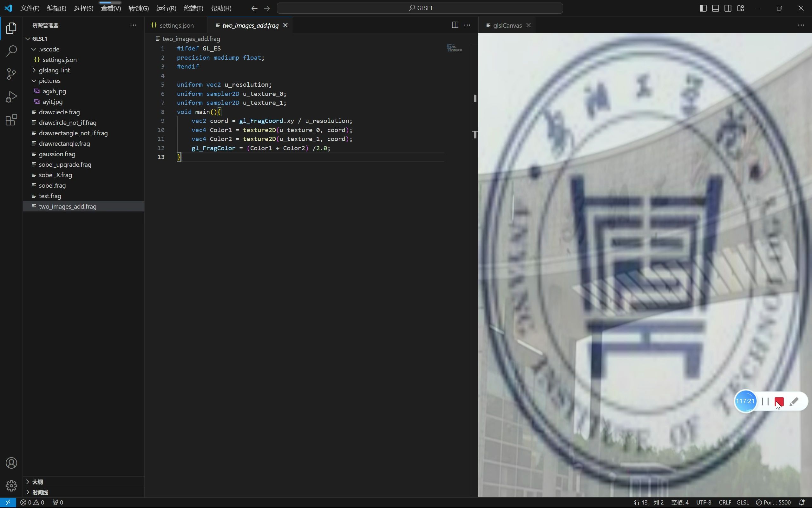The width and height of the screenshot is (812, 508).
Task: Click the editor minimap preview
Action: tap(455, 48)
